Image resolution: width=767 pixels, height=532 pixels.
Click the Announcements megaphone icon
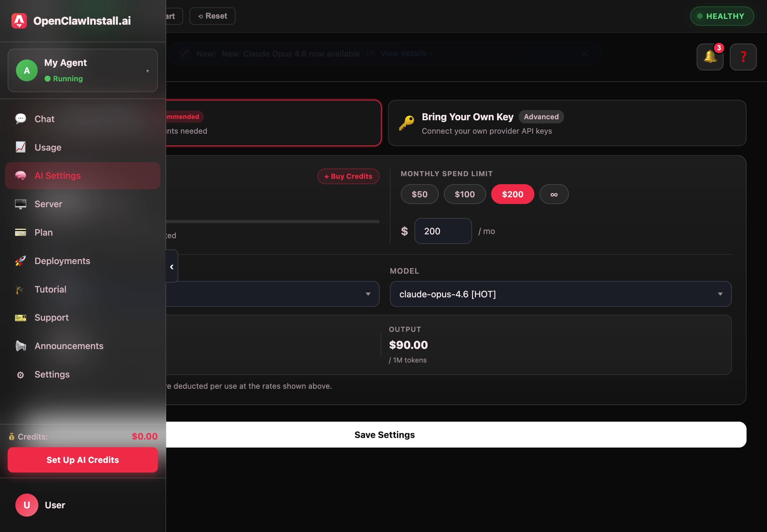point(21,346)
